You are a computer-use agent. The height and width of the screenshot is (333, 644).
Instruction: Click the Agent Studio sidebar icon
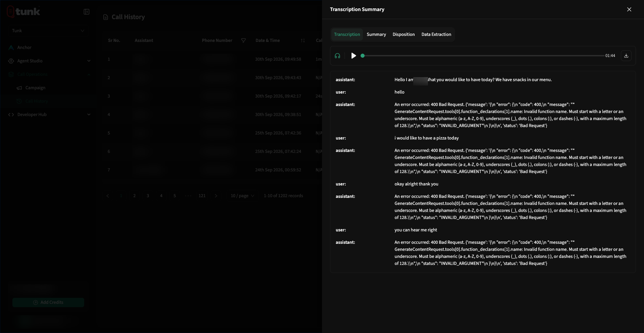[x=11, y=61]
